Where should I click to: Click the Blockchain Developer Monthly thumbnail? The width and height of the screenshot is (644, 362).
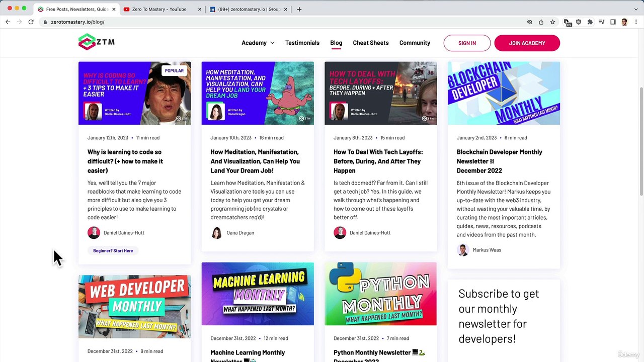[x=504, y=93]
